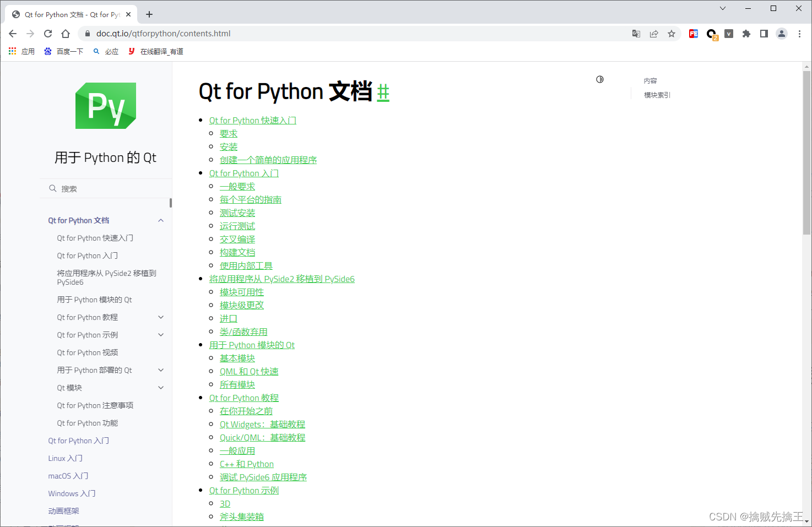Expand the Qt 模块 sidebar item
Image resolution: width=812 pixels, height=527 pixels.
point(161,388)
